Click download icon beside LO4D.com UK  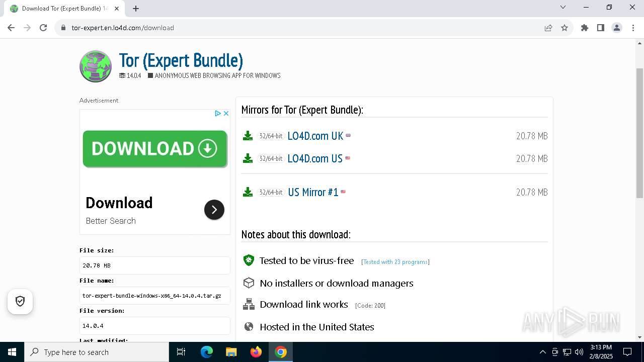[248, 136]
